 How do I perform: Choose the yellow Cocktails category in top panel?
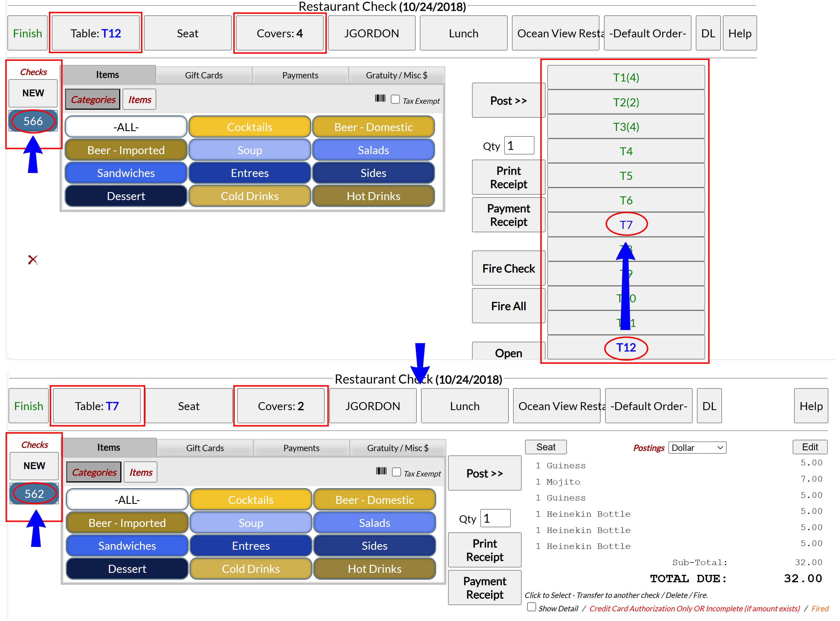[250, 127]
